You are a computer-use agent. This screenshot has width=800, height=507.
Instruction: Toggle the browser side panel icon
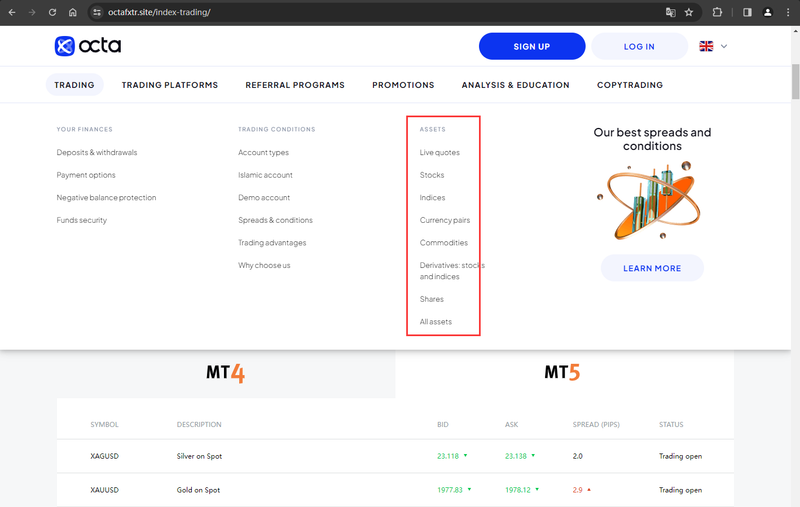[x=747, y=12]
